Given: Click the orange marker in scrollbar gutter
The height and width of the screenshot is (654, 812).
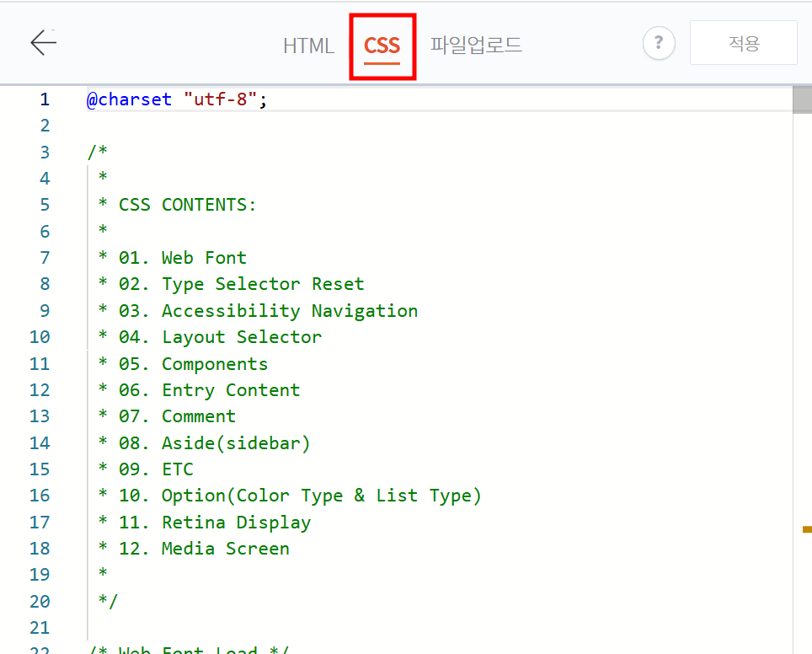Looking at the screenshot, I should (x=807, y=529).
